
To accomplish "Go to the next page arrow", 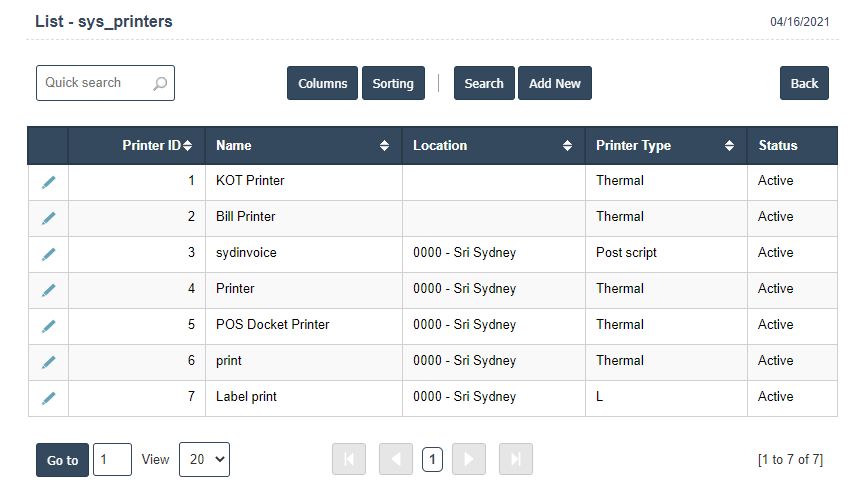I will click(469, 459).
